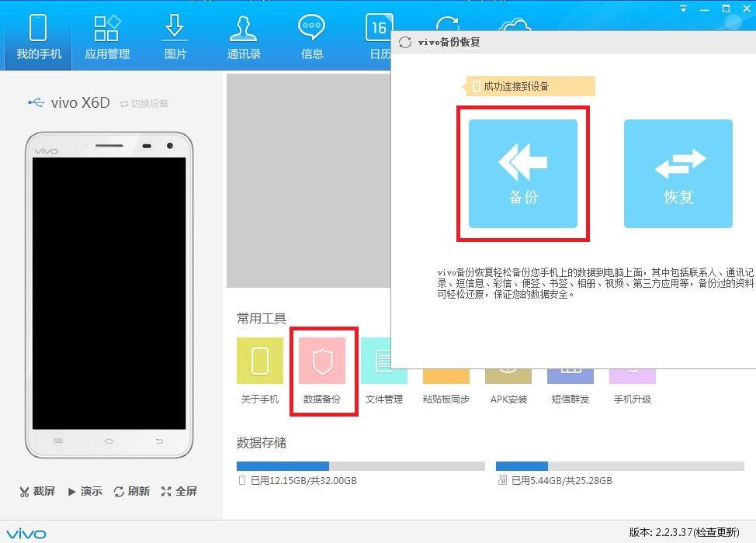The image size is (756, 543).
Task: Click the 成功连接到设备 status banner
Action: point(529,86)
